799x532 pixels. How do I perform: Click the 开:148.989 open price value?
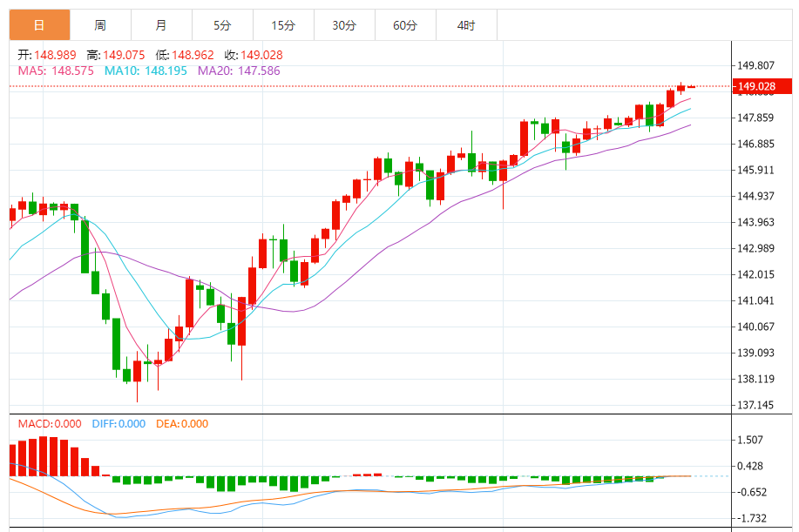tap(47, 55)
